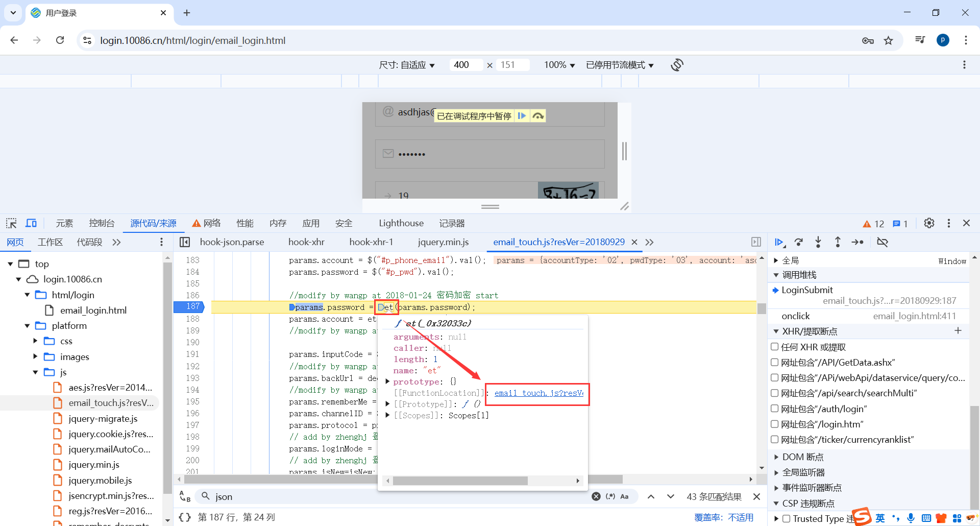
Task: Open DevTools settings gear
Action: (929, 223)
